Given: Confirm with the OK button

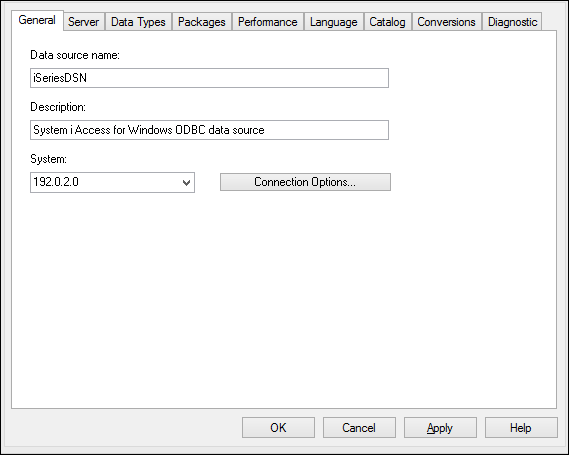Looking at the screenshot, I should (278, 428).
